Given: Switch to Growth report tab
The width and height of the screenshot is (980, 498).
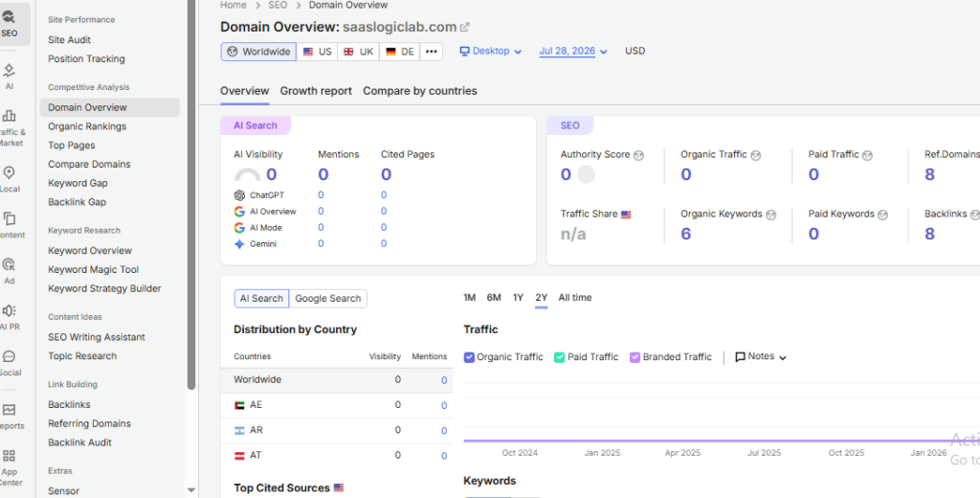Looking at the screenshot, I should click(316, 91).
